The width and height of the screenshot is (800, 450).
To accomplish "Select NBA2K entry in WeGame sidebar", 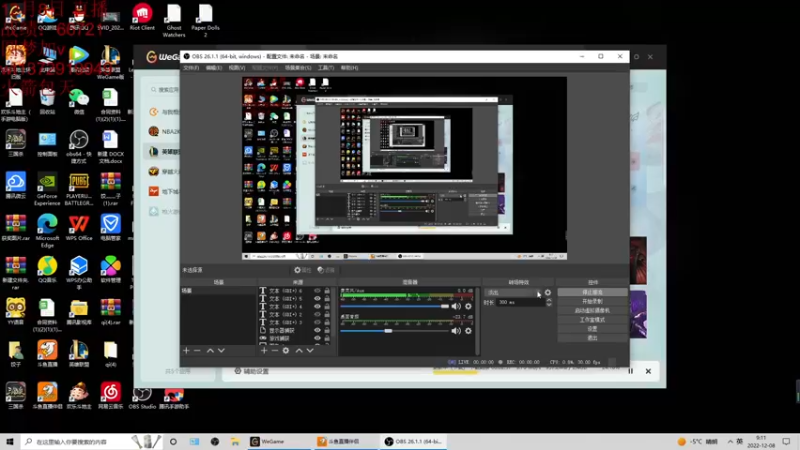I will (165, 132).
